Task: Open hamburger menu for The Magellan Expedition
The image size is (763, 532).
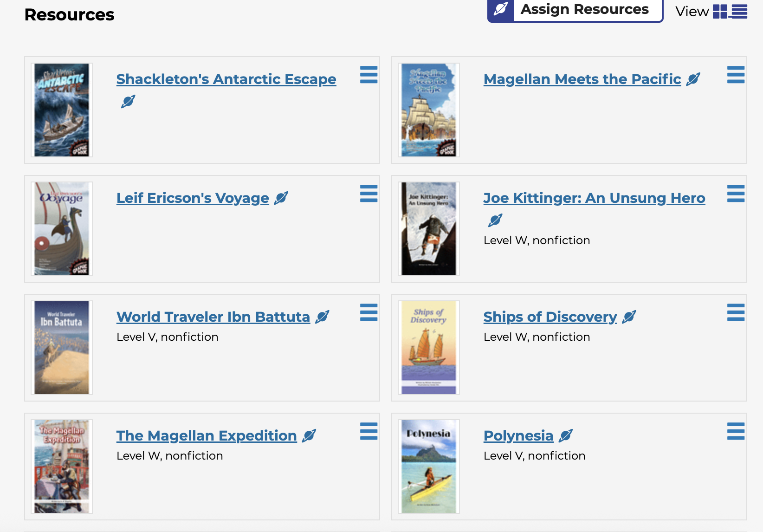Action: click(369, 431)
